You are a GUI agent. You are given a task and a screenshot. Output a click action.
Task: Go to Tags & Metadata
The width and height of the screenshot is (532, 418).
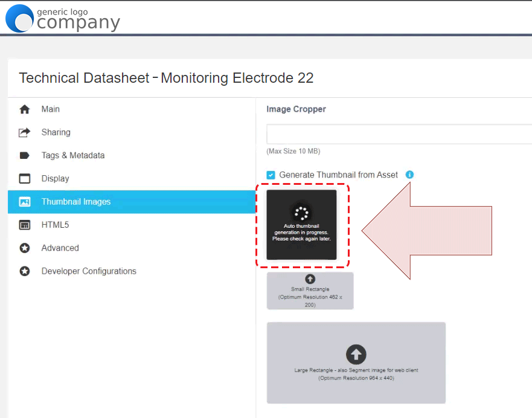132,155
